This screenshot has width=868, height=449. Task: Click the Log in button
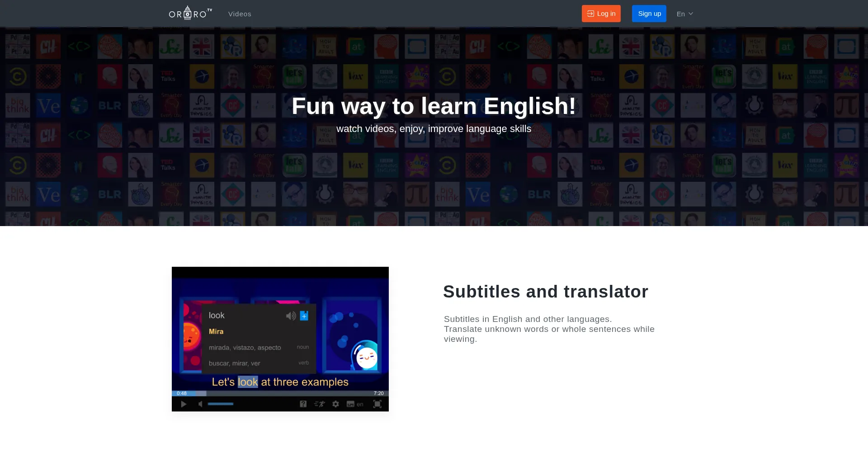(x=601, y=14)
